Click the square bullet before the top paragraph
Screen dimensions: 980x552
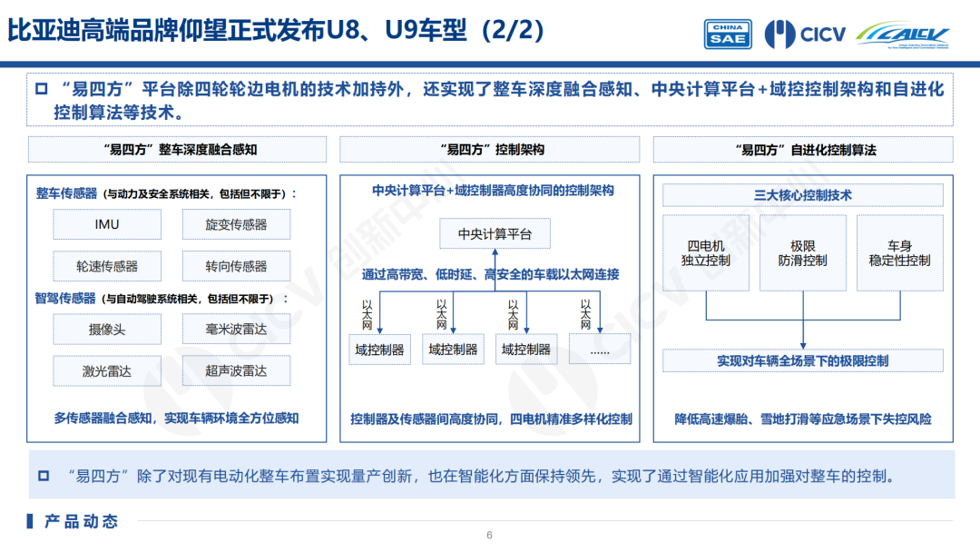(41, 90)
